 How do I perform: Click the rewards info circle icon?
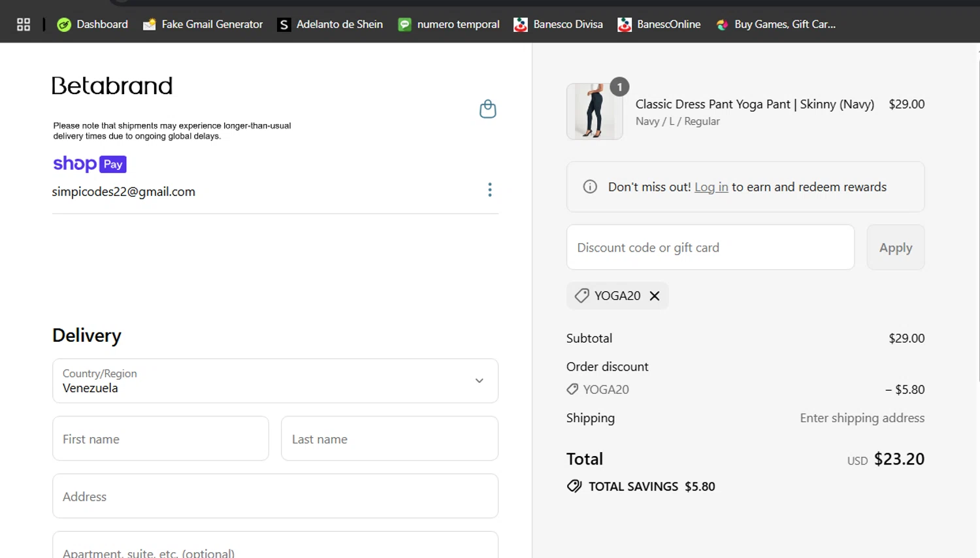(x=590, y=187)
